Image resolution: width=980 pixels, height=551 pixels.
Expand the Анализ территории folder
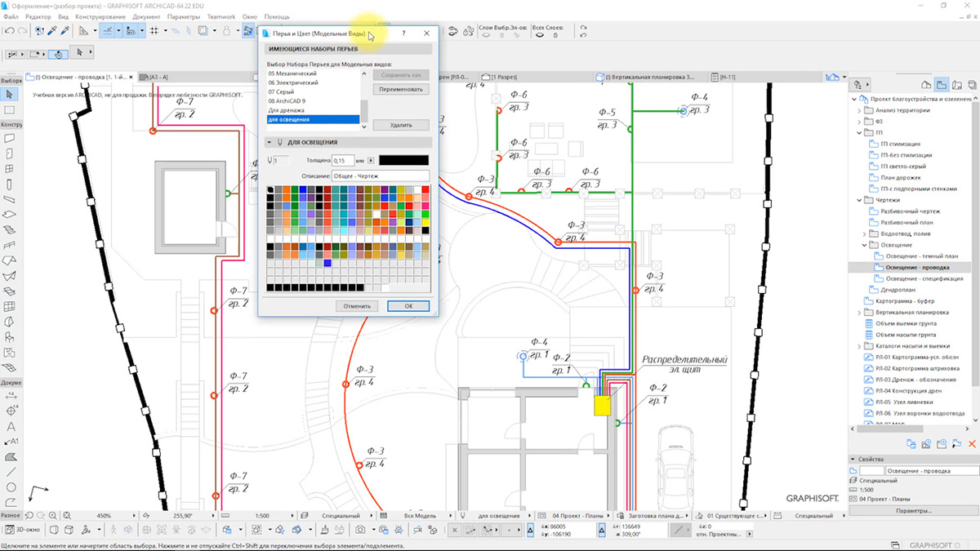[859, 110]
